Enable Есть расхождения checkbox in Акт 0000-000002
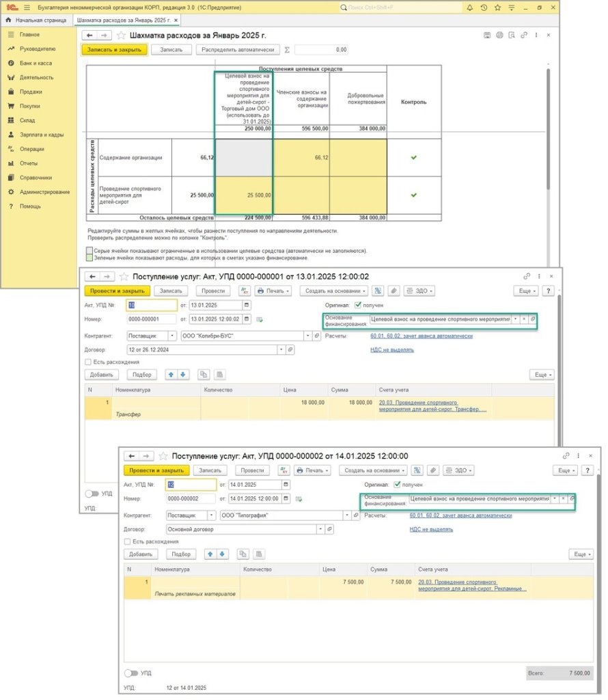This screenshot has height=700, width=608. click(128, 541)
